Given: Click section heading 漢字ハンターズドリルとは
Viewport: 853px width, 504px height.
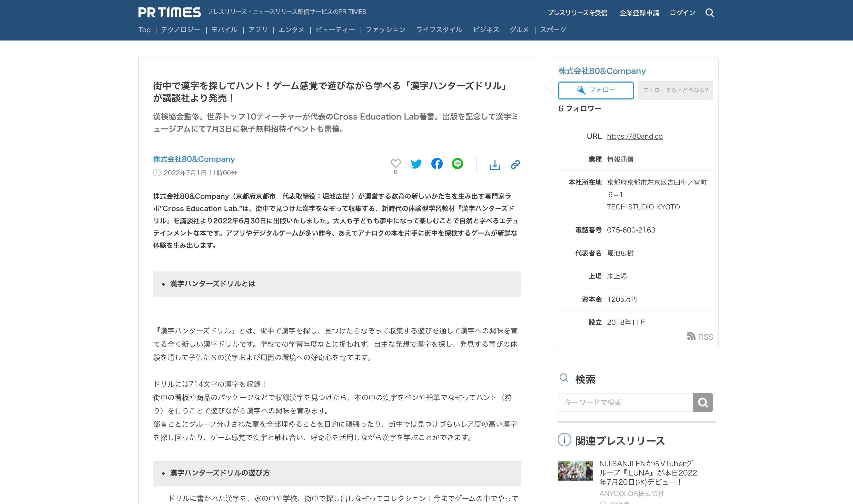Looking at the screenshot, I should [x=213, y=284].
